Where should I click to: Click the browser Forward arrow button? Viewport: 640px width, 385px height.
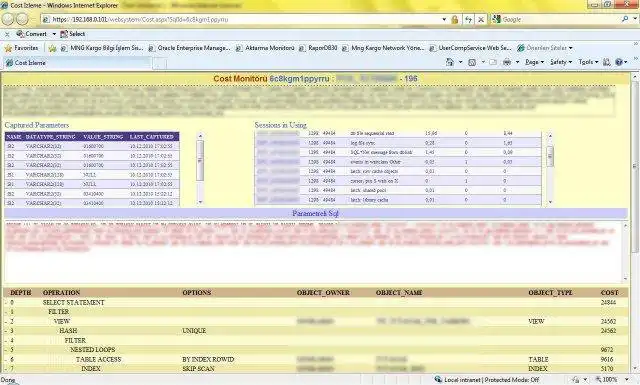22,19
